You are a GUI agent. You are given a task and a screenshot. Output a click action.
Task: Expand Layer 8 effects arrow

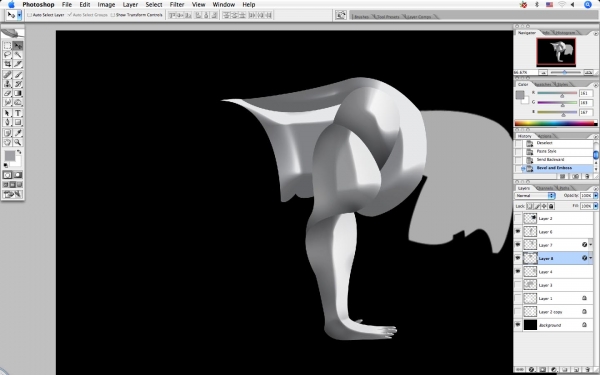click(x=591, y=258)
